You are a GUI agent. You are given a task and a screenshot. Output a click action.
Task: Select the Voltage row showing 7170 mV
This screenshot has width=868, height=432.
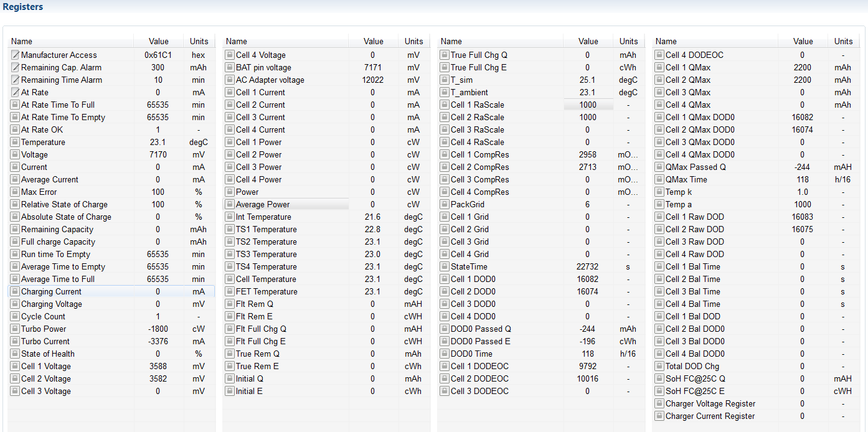(111, 154)
